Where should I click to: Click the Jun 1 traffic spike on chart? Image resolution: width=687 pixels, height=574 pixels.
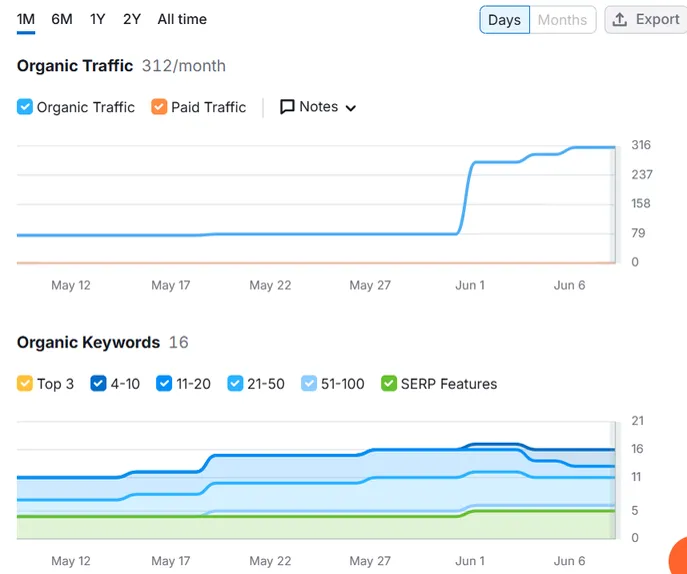(x=465, y=197)
